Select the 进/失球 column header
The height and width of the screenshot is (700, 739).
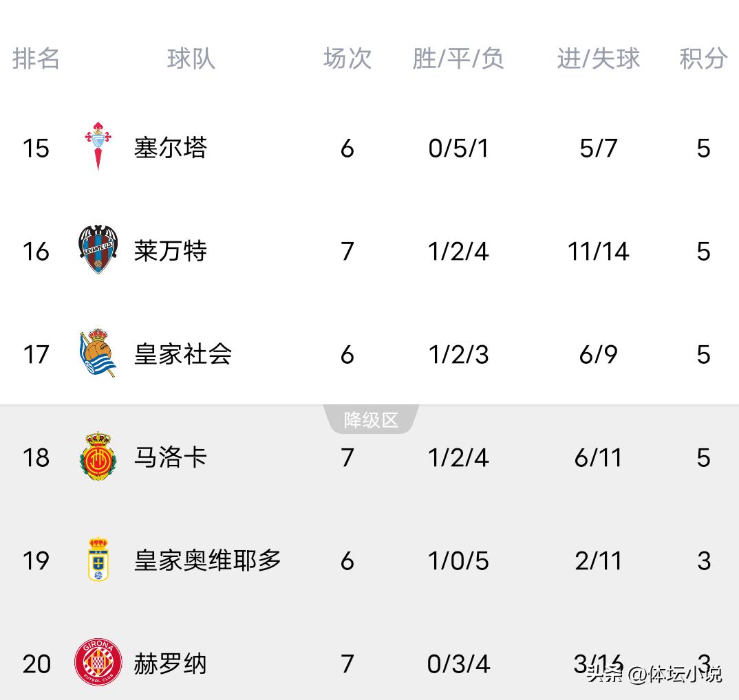click(599, 59)
